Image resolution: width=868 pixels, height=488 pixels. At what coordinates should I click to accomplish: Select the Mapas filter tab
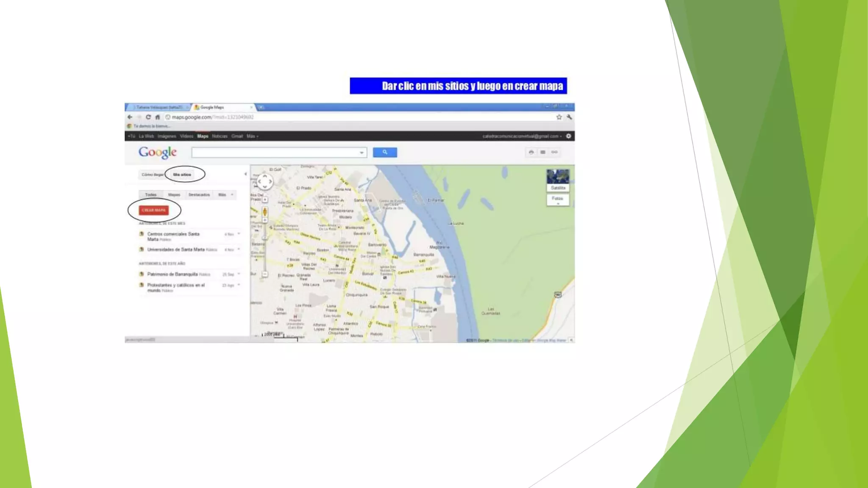[174, 195]
